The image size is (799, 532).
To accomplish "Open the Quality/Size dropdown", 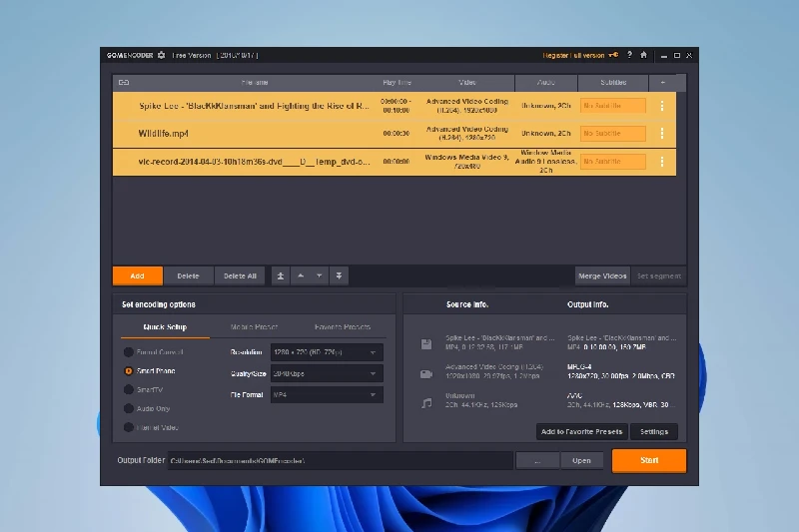I will pyautogui.click(x=327, y=373).
